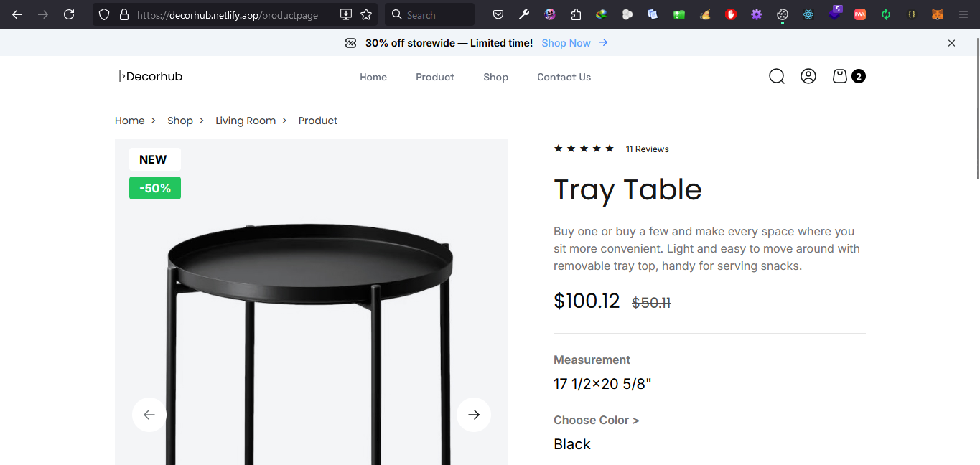Open the Product navigation item
The height and width of the screenshot is (465, 980).
[x=435, y=77]
